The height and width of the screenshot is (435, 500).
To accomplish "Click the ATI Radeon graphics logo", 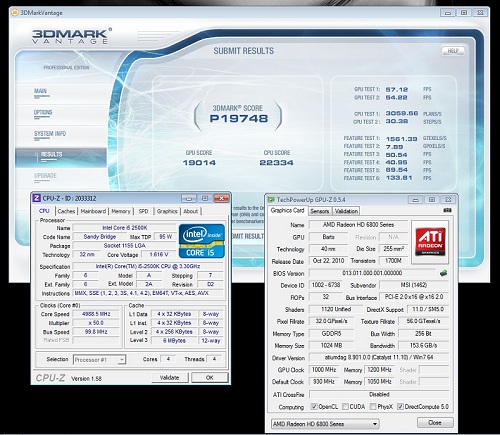I will pyautogui.click(x=430, y=242).
